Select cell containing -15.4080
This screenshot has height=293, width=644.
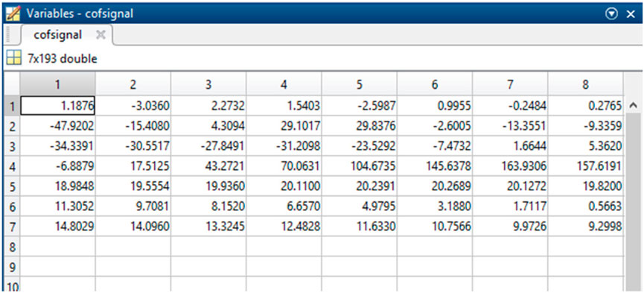click(x=133, y=126)
